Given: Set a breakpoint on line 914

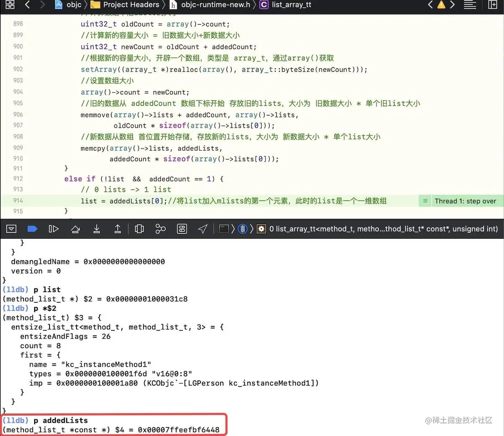Looking at the screenshot, I should (x=18, y=201).
